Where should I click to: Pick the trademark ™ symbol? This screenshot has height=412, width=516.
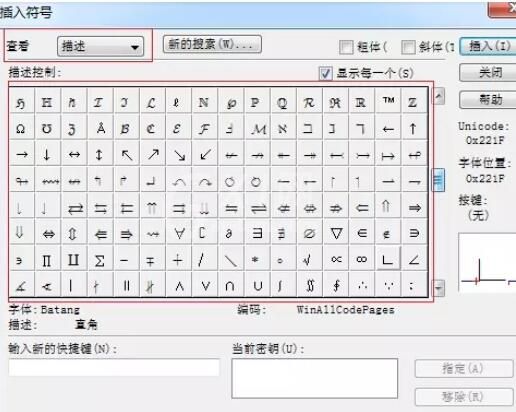pos(388,102)
